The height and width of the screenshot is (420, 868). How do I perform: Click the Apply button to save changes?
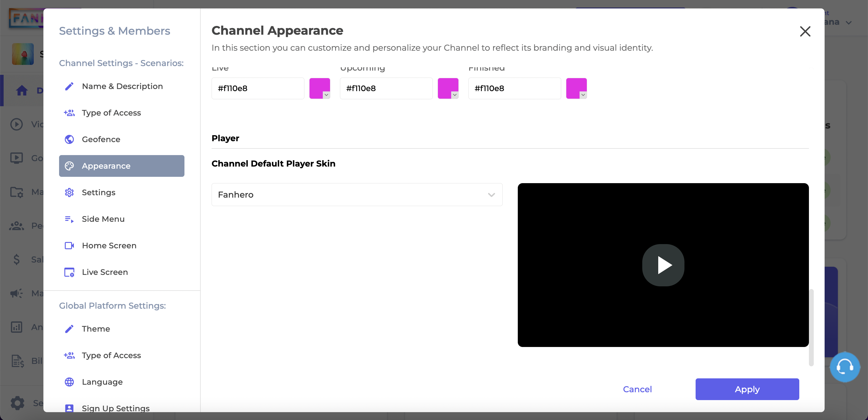[747, 389]
